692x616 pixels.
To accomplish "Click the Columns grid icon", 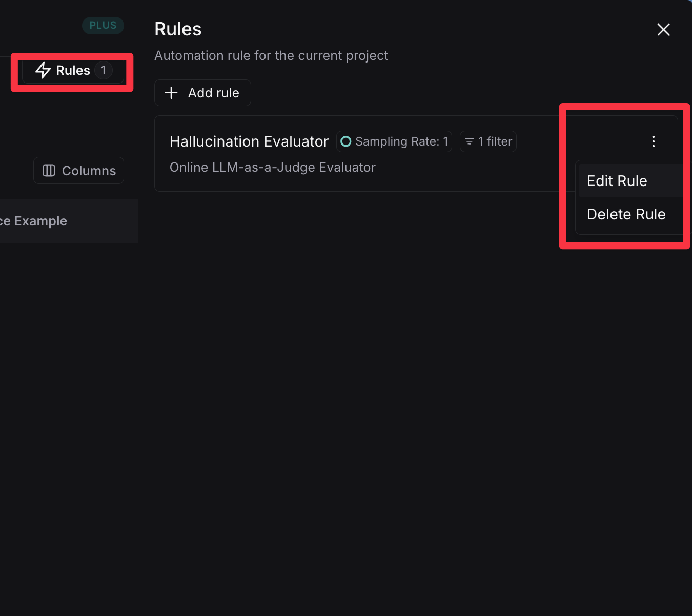I will pos(49,171).
